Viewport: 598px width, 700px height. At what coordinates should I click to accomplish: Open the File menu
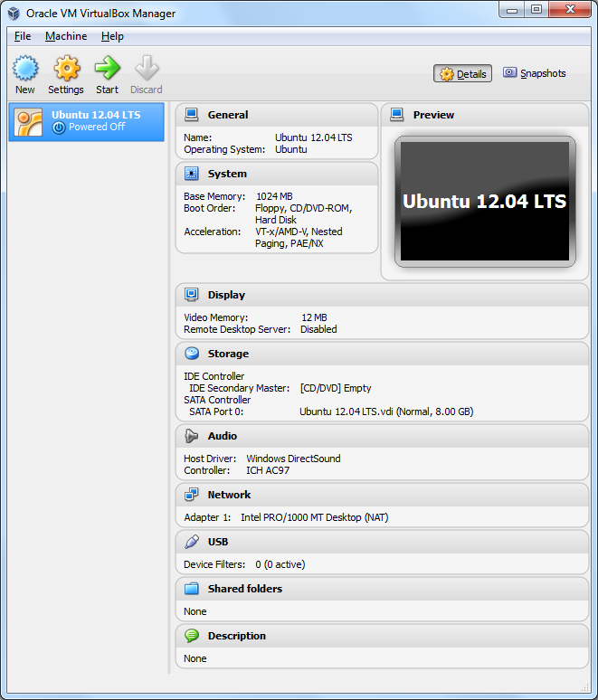(23, 36)
